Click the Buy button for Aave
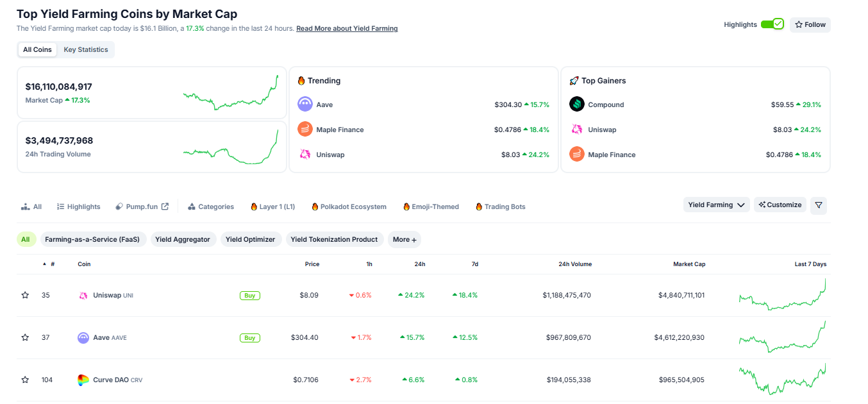Viewport: 868px width, 404px height. [250, 338]
